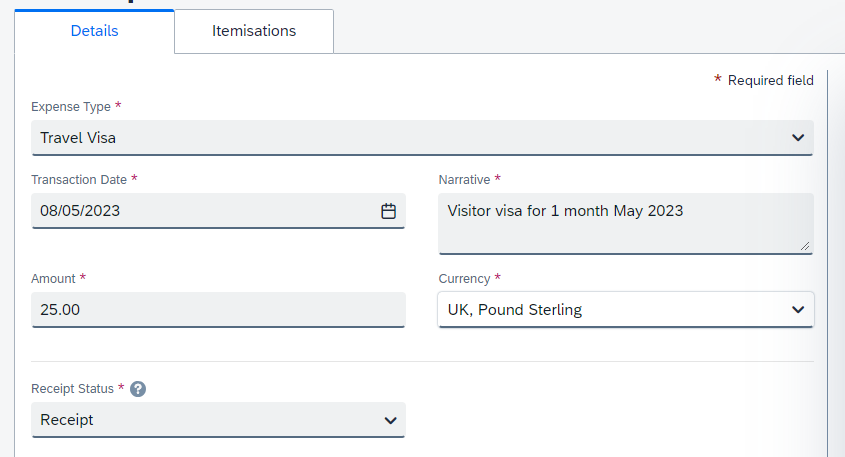This screenshot has width=845, height=457.
Task: Click into the Transaction Date field
Action: click(x=200, y=211)
